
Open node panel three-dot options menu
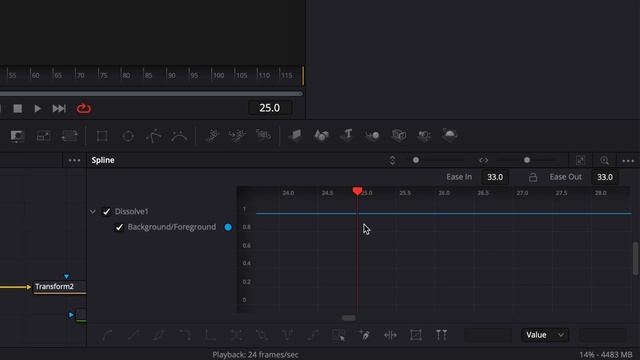click(x=74, y=160)
